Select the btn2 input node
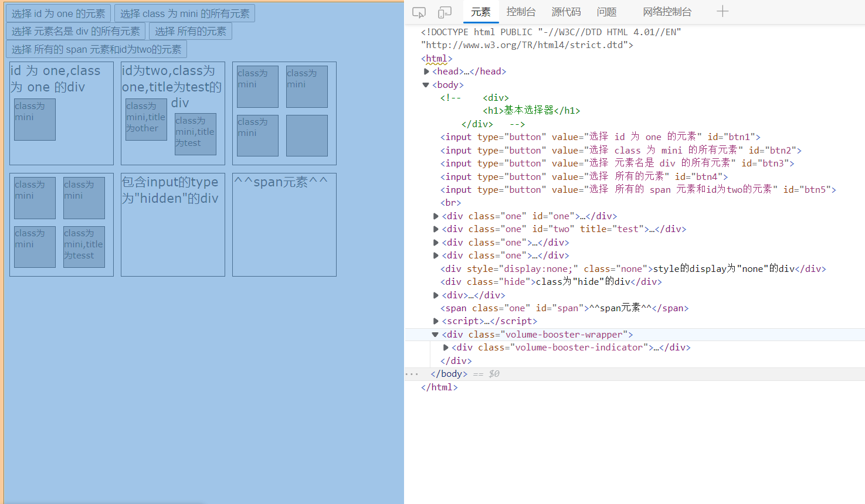Viewport: 865px width, 504px height. tap(621, 151)
